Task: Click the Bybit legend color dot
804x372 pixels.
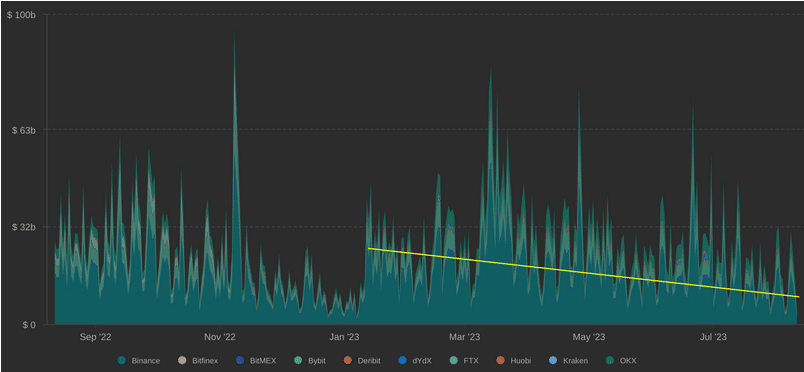Action: [x=298, y=361]
